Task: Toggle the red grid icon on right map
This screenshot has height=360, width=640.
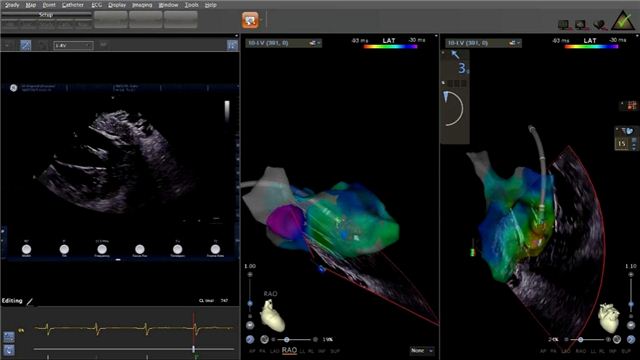Action: 632,105
